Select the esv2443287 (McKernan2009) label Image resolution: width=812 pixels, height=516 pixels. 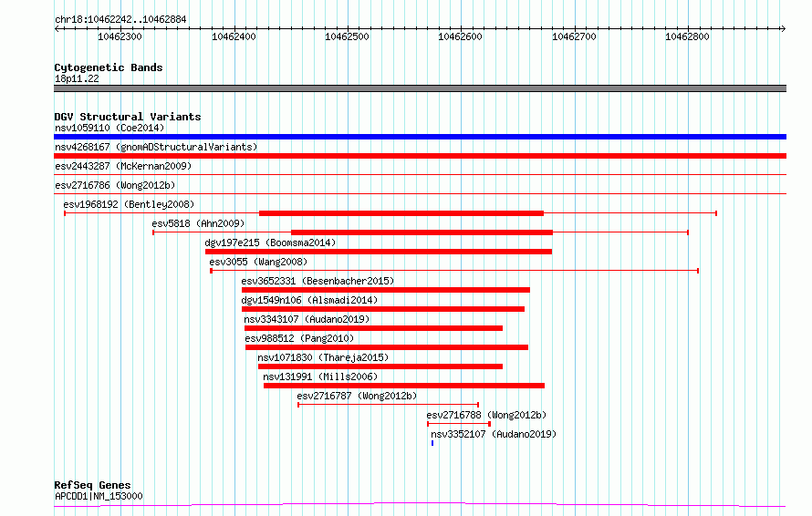coord(123,166)
